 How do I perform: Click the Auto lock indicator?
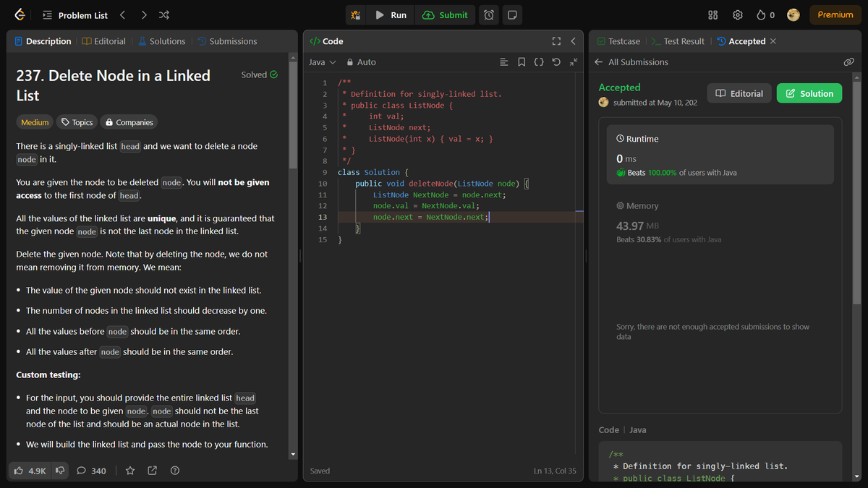pyautogui.click(x=361, y=62)
